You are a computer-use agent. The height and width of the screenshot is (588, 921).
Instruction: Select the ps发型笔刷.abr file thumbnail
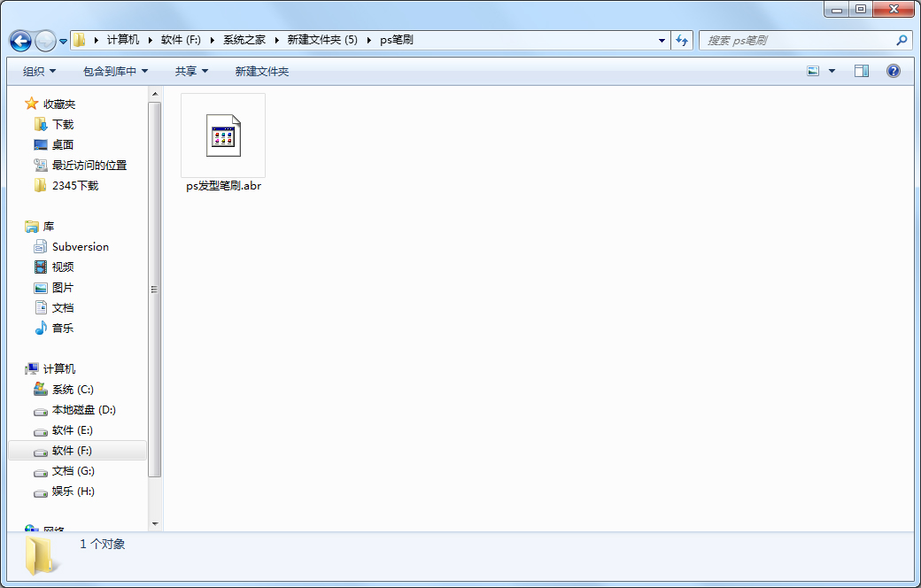223,135
